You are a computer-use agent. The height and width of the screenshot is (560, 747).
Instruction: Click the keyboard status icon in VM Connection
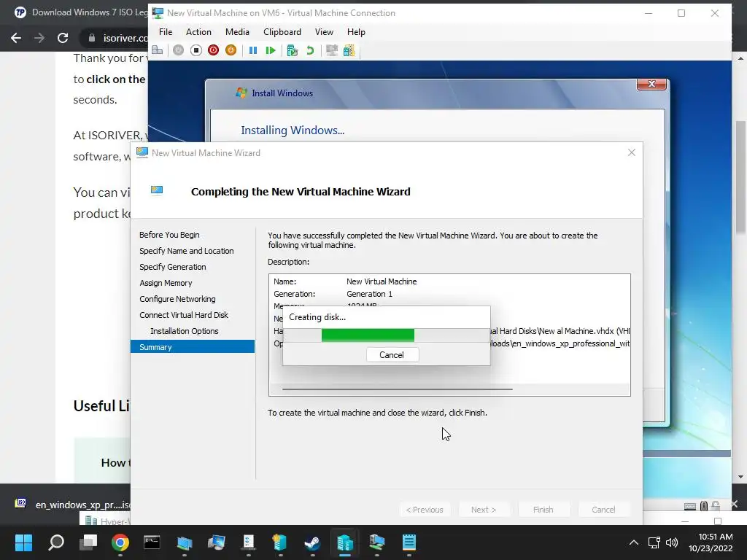pyautogui.click(x=689, y=506)
